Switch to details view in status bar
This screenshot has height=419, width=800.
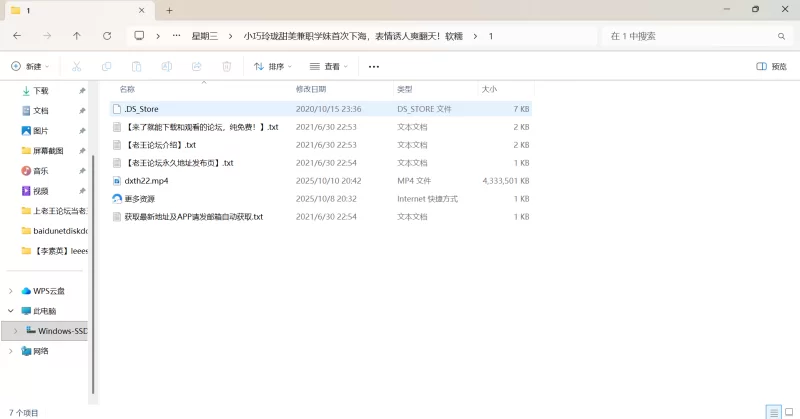772,412
